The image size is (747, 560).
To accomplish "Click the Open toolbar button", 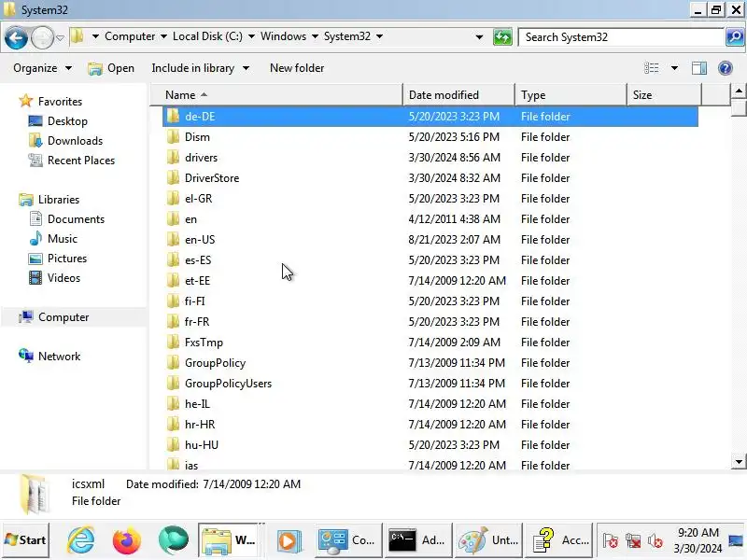I will (x=111, y=68).
